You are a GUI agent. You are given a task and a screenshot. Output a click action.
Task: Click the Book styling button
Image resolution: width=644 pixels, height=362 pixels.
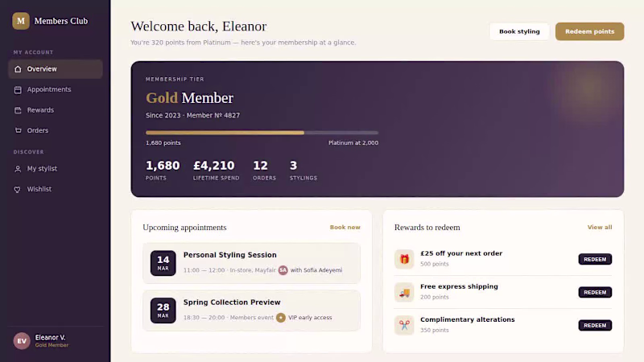point(519,31)
